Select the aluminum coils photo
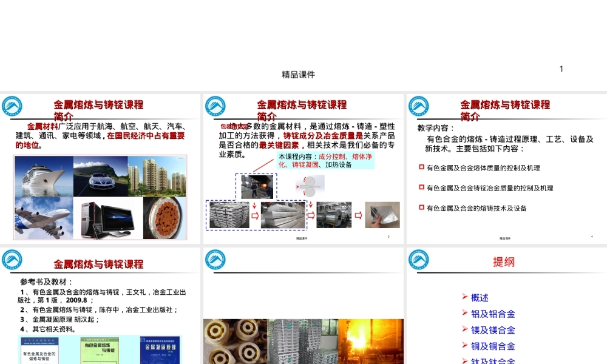The image size is (607, 364). [x=334, y=215]
